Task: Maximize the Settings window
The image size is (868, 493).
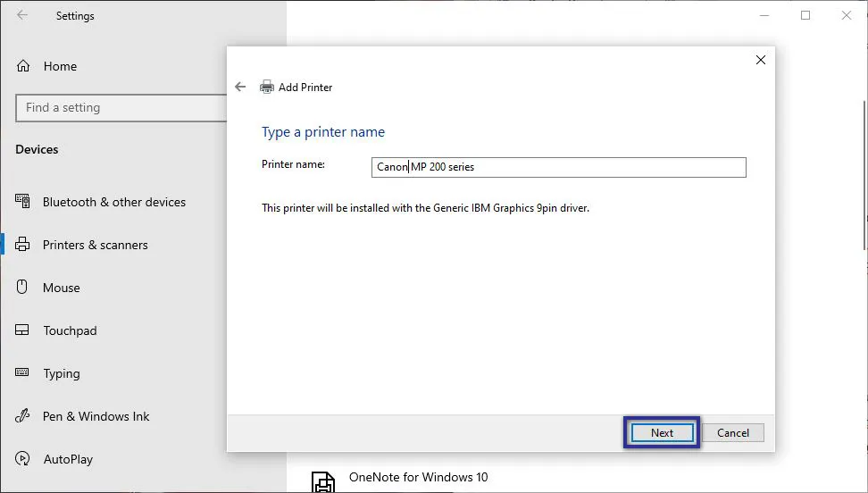Action: pyautogui.click(x=805, y=15)
